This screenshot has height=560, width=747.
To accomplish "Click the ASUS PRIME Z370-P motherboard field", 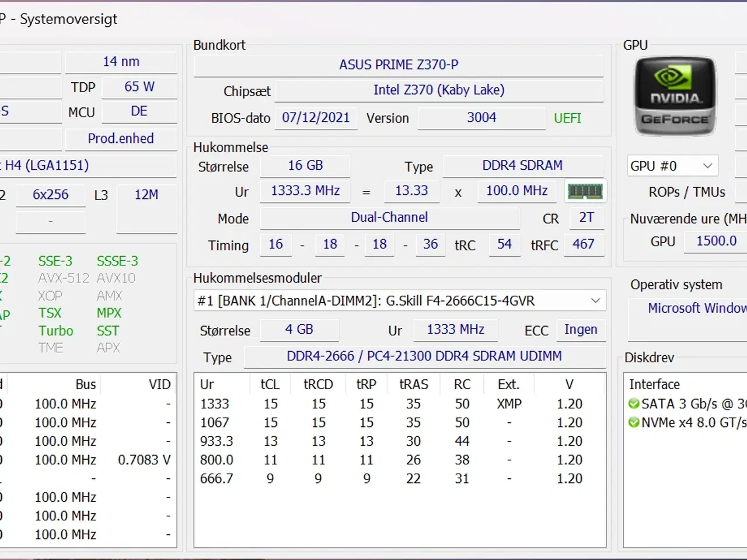I will click(399, 64).
